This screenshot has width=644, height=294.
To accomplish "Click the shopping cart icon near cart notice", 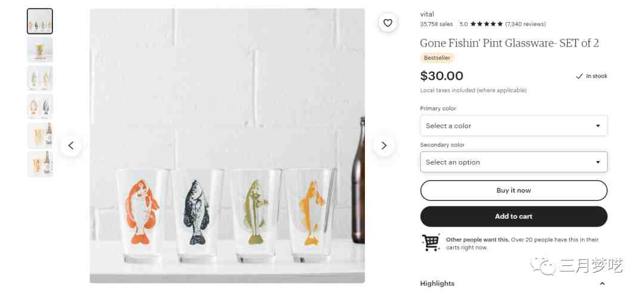I will 431,243.
